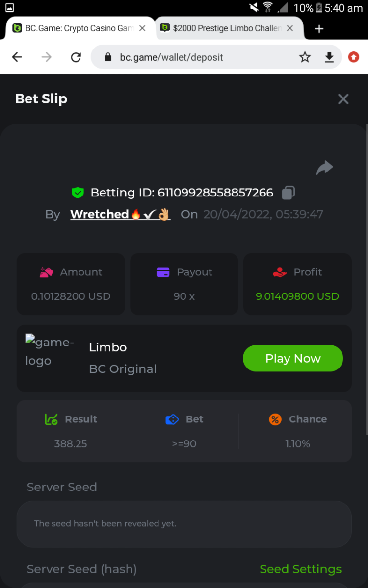Screen dimensions: 368x588
Task: Close the Bet Slip panel
Action: 343,99
